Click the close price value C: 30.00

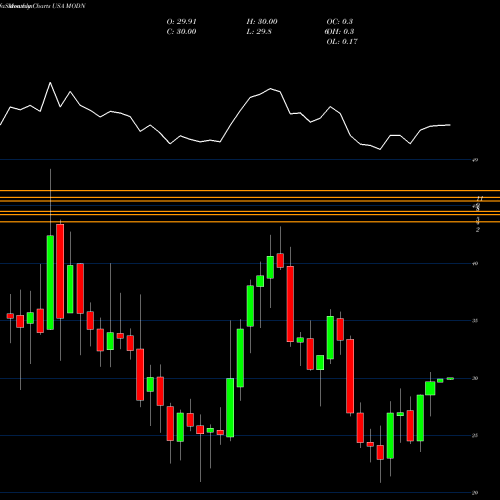click(181, 32)
